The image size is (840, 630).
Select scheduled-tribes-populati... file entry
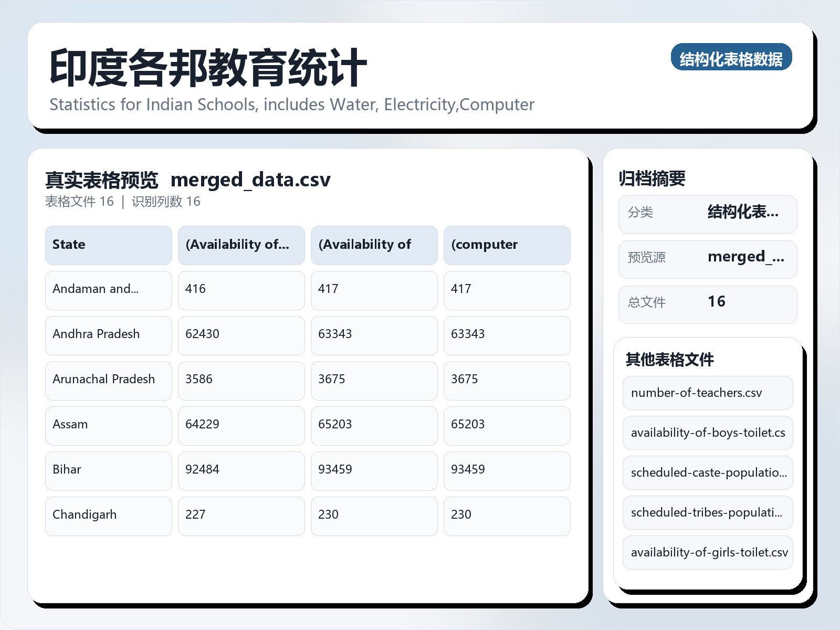tap(707, 513)
